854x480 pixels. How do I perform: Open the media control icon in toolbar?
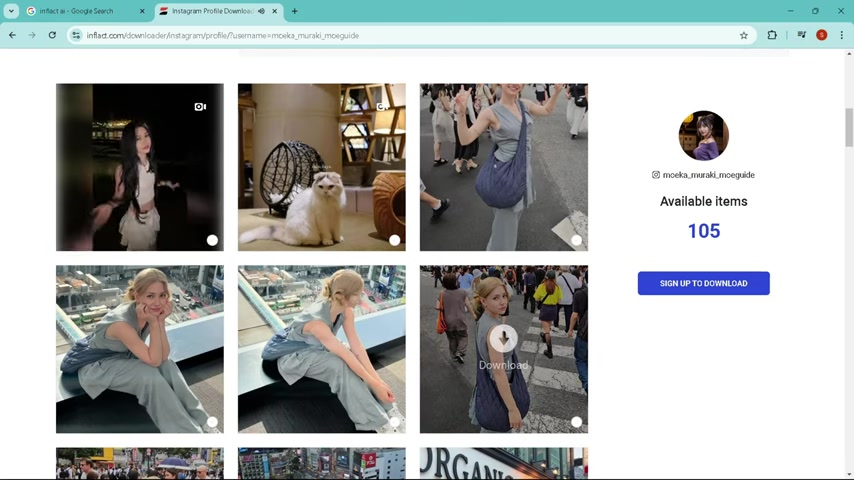point(801,35)
